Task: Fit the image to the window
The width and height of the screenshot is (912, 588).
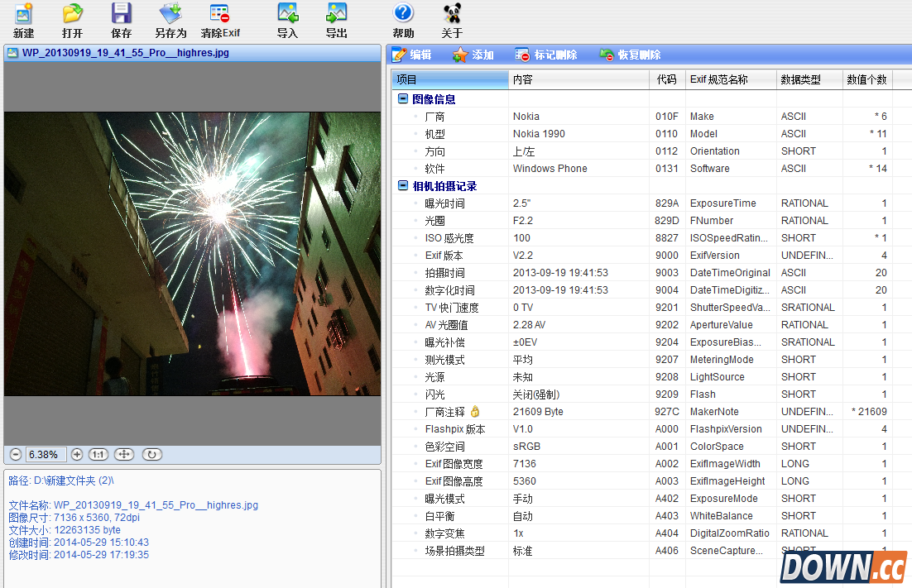Action: pos(122,454)
